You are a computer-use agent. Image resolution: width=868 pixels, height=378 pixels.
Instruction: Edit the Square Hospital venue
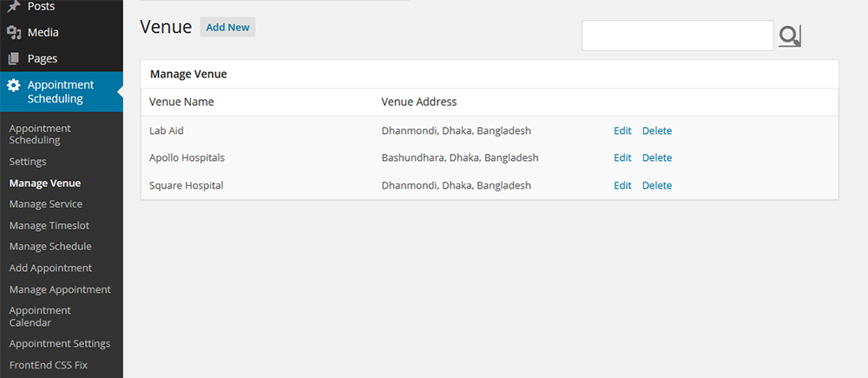622,185
